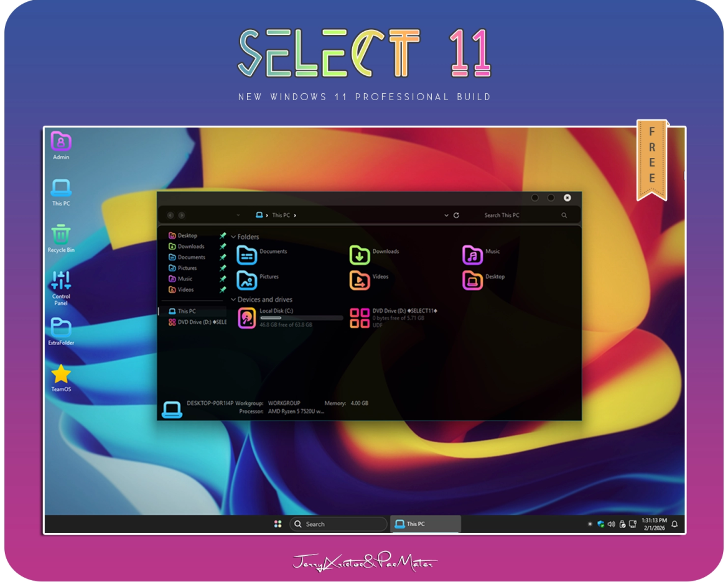Viewport: 728px width, 582px height.
Task: Refresh the This PC view
Action: pos(456,215)
